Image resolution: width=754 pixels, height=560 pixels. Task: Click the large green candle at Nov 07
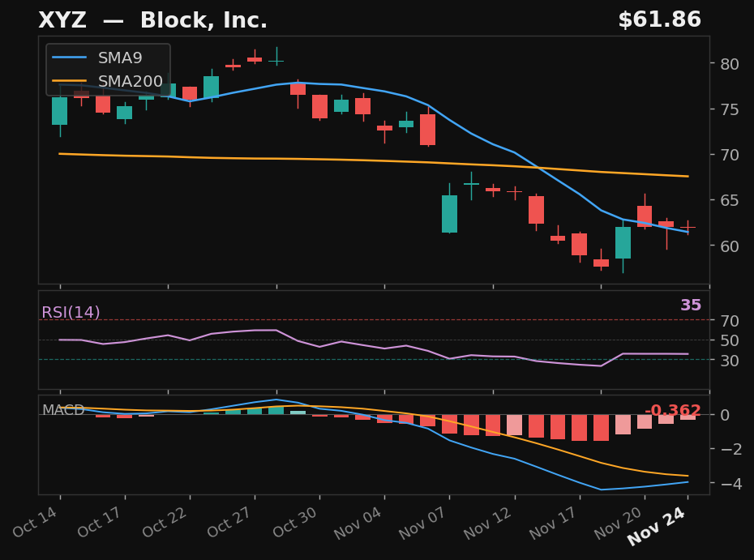[450, 214]
